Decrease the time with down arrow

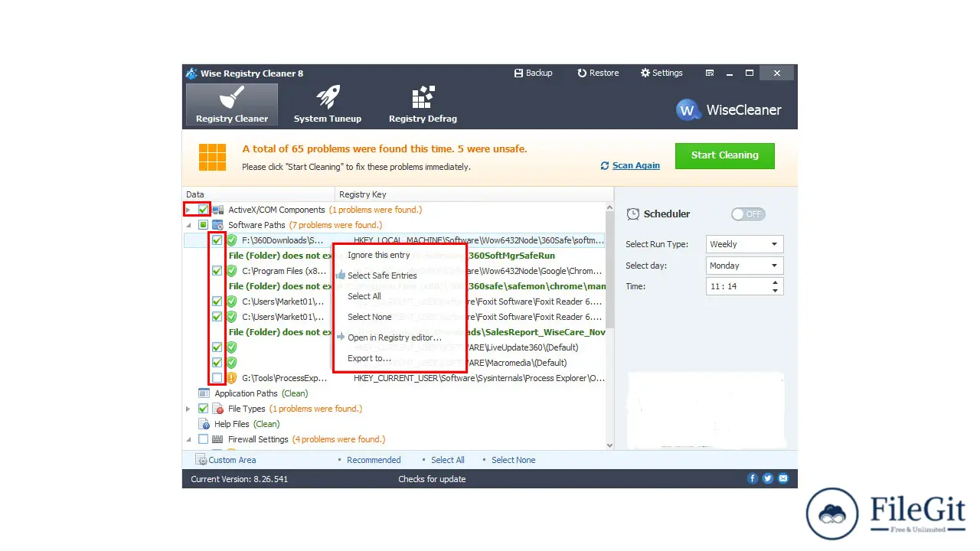point(776,291)
